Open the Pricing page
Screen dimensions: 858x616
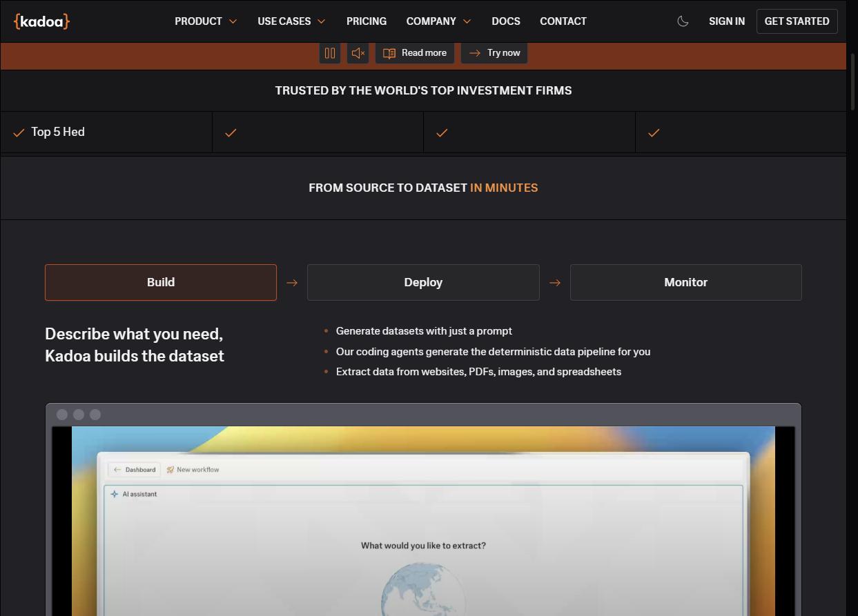(367, 21)
